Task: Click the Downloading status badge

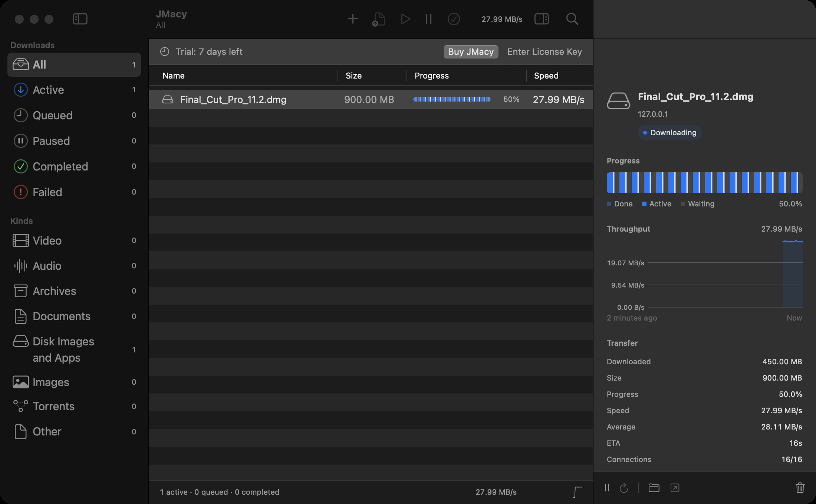Action: click(x=670, y=133)
